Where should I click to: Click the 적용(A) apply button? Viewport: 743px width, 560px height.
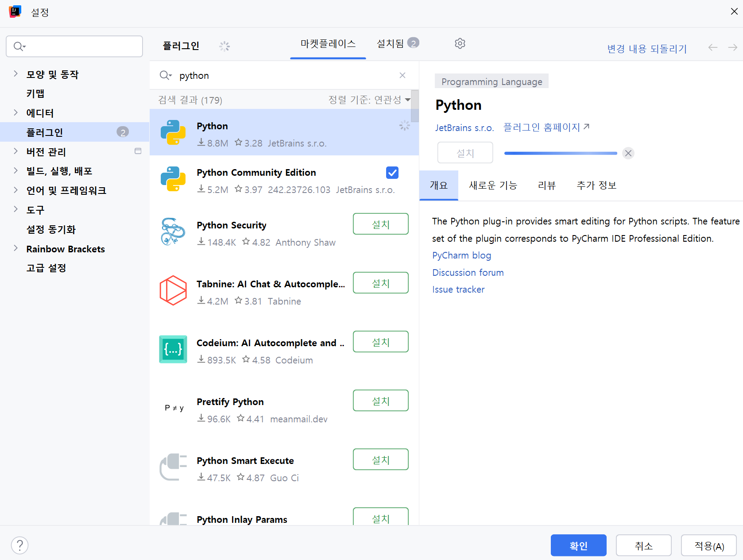click(x=708, y=545)
